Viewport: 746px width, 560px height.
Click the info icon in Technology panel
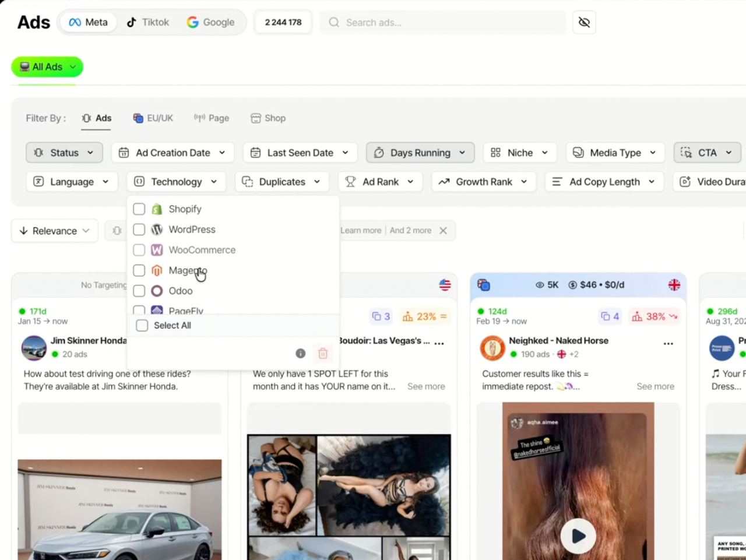(301, 353)
